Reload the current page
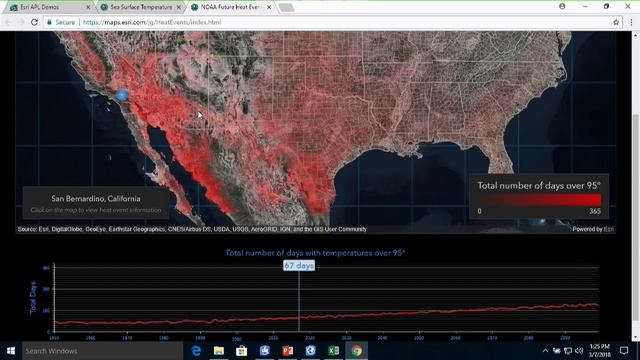The width and height of the screenshot is (640, 360). coord(34,22)
